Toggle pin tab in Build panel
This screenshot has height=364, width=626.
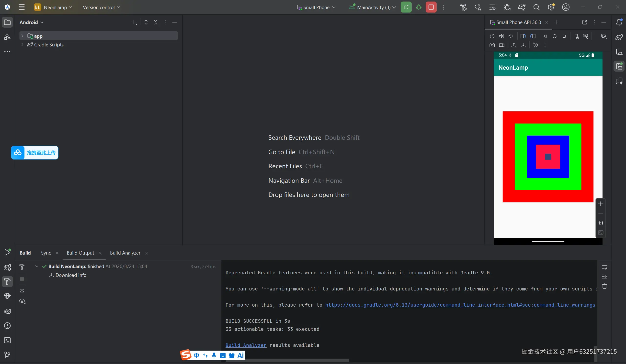click(x=22, y=291)
